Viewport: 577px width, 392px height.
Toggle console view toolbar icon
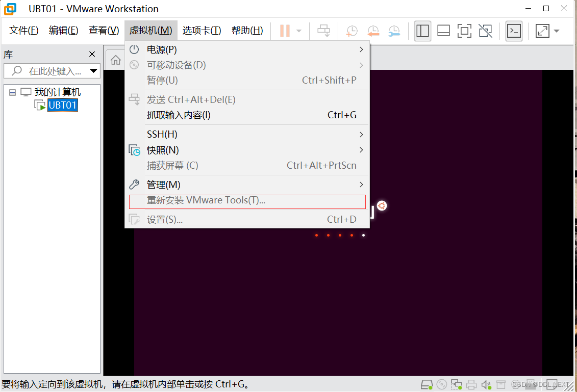[x=514, y=31]
